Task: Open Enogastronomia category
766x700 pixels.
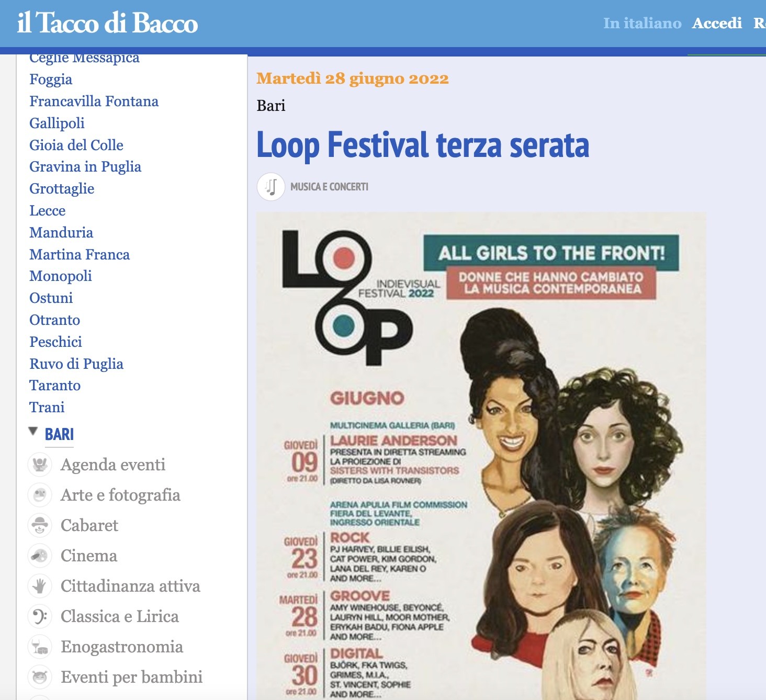Action: (122, 647)
